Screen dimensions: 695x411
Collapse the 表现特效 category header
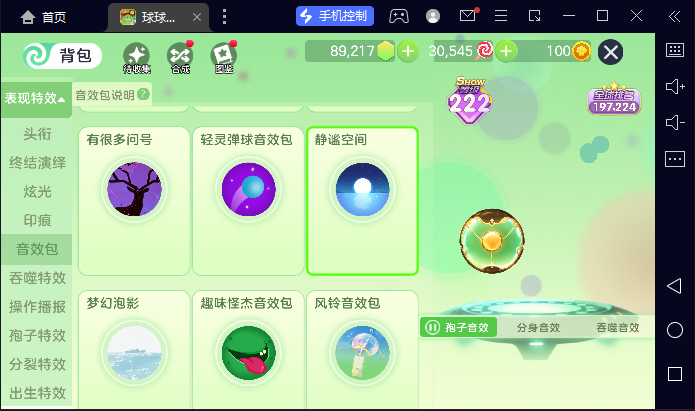pyautogui.click(x=36, y=98)
